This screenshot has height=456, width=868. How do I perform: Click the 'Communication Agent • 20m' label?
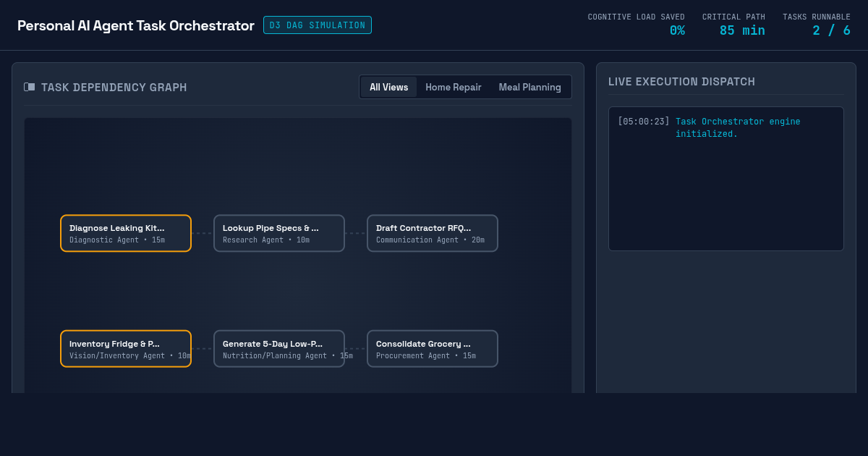pos(430,240)
